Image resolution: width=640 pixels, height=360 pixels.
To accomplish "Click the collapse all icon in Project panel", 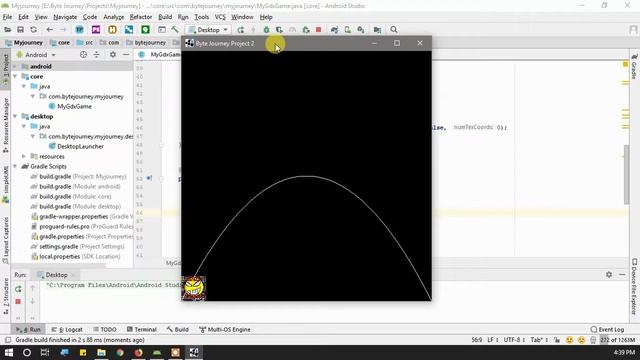I will click(x=96, y=55).
